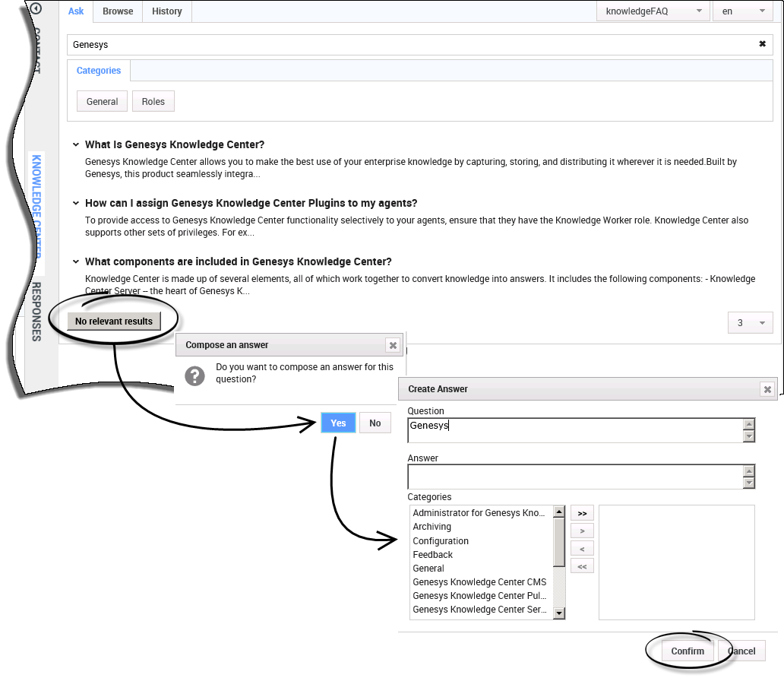Cancel the Create Answer dialog
Image resolution: width=784 pixels, height=678 pixels.
[x=741, y=651]
